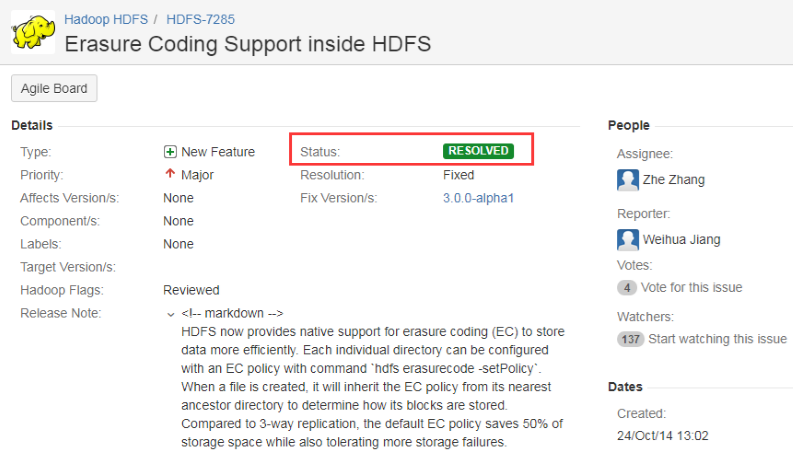The height and width of the screenshot is (454, 793).
Task: Open the Agile Board
Action: point(54,88)
